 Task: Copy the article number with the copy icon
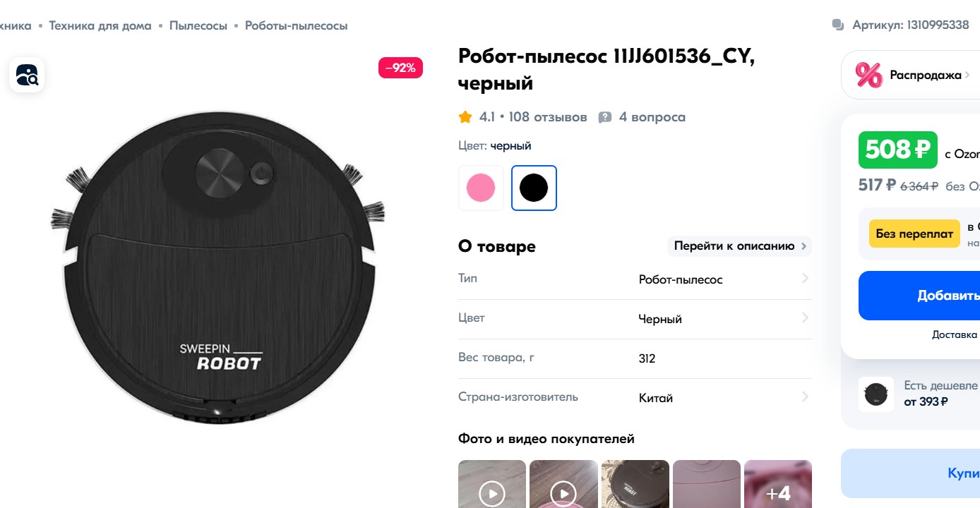(x=838, y=25)
